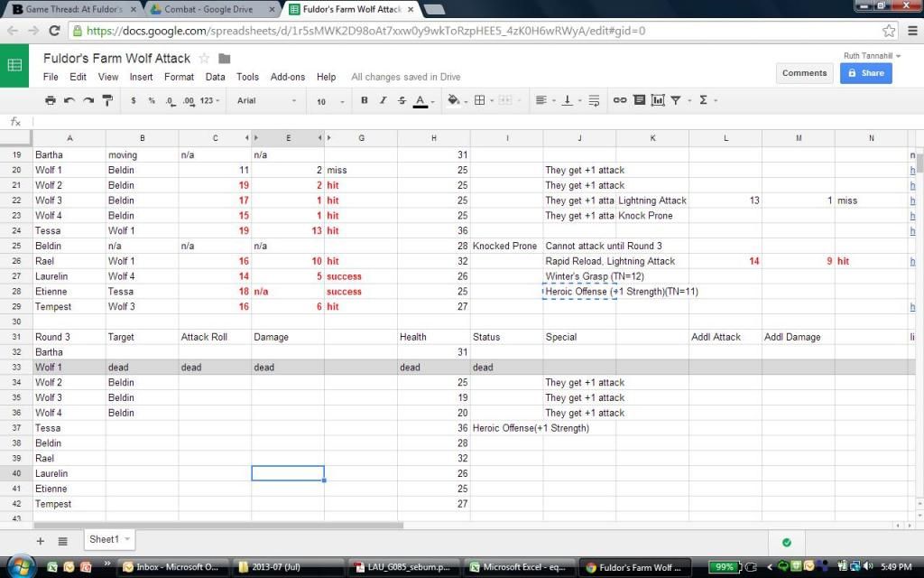The width and height of the screenshot is (924, 578).
Task: Click the formula bar input field
Action: (451, 121)
